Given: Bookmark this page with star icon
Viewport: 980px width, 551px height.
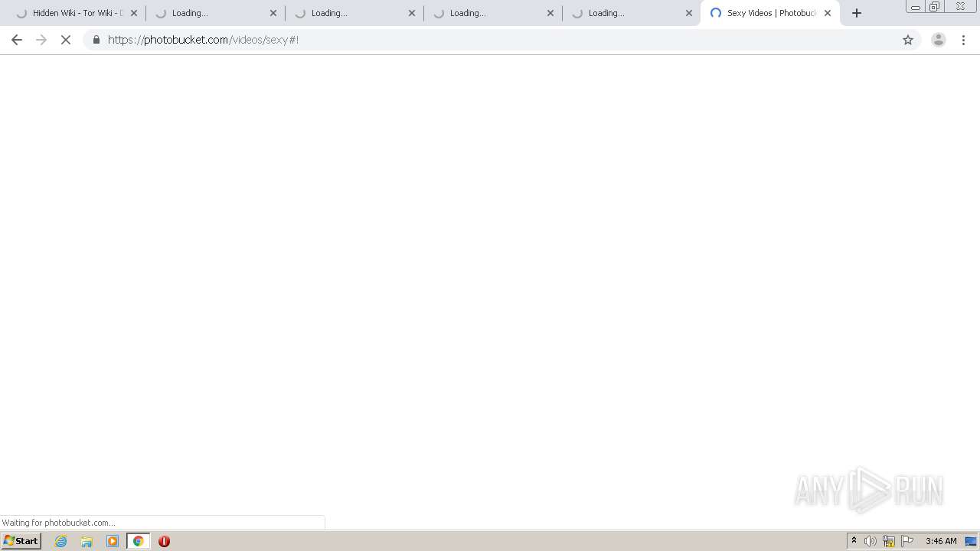Looking at the screenshot, I should tap(908, 40).
